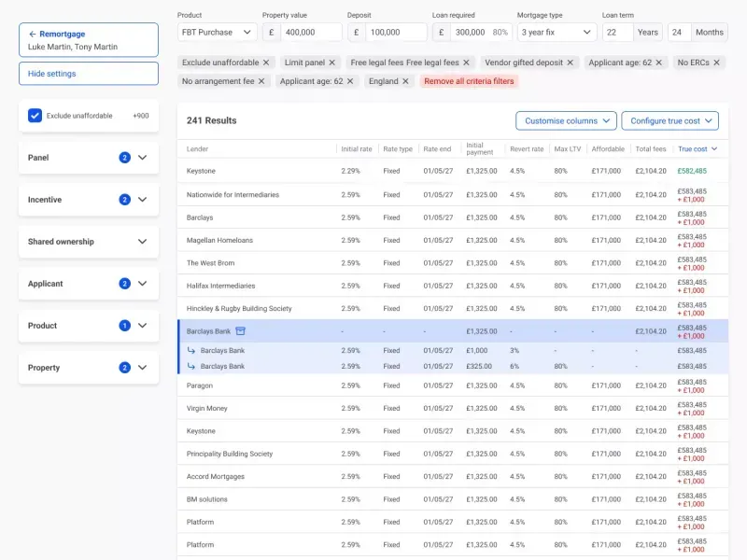
Task: Open the Customise columns dropdown
Action: pyautogui.click(x=566, y=121)
